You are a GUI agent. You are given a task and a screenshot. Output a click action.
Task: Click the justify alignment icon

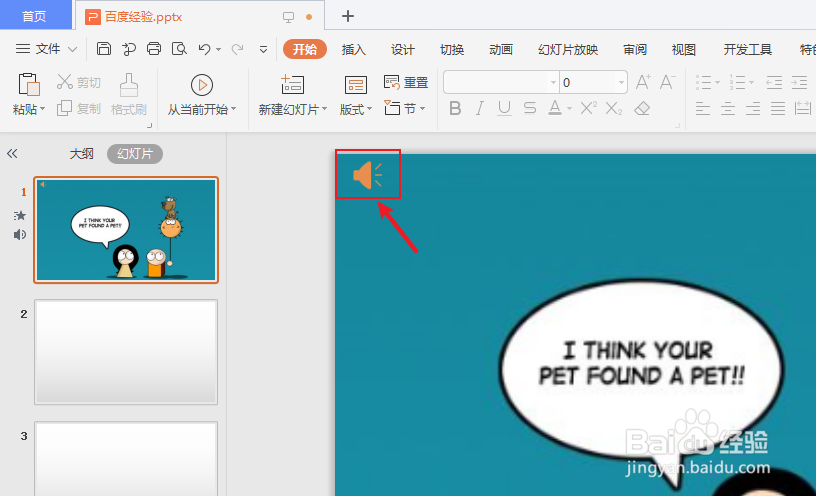pos(778,109)
